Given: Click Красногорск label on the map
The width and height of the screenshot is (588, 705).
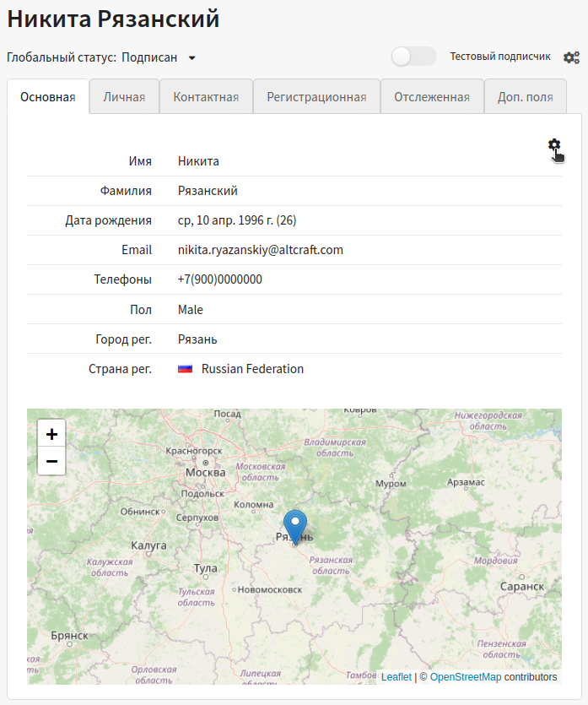Looking at the screenshot, I should pyautogui.click(x=194, y=451).
